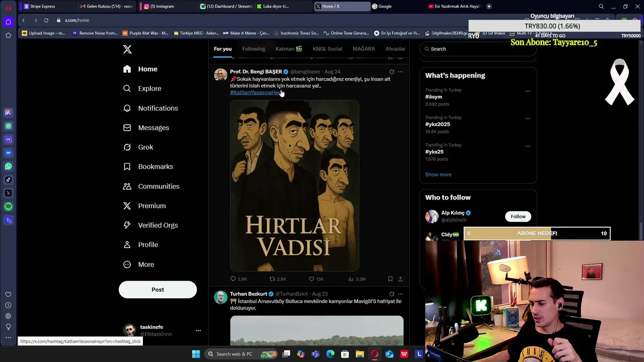This screenshot has width=644, height=362.
Task: Open options menu for #yks2025 trend
Action: pos(528,119)
